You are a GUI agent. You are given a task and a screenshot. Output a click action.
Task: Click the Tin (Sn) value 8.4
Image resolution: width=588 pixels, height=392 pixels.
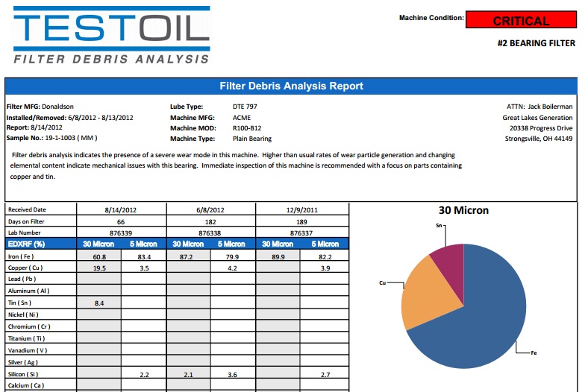[98, 303]
